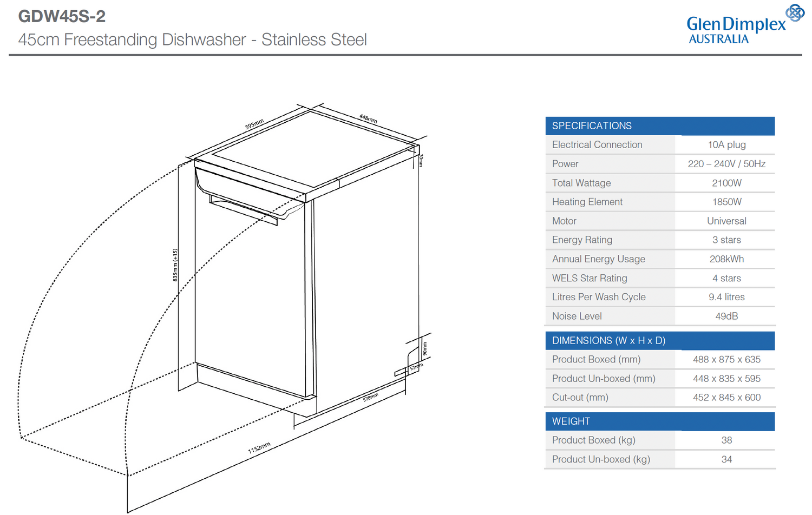Click the 1152mm dimension label on diagram

[259, 448]
